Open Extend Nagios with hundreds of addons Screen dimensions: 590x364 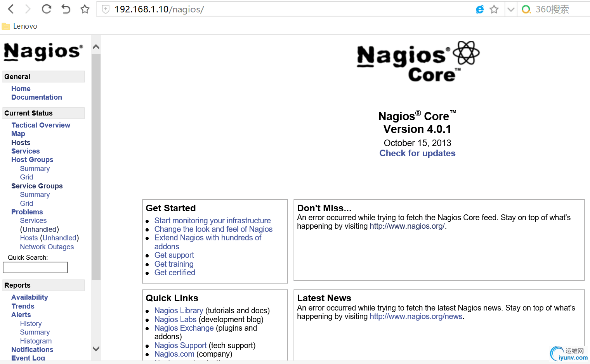[208, 242]
